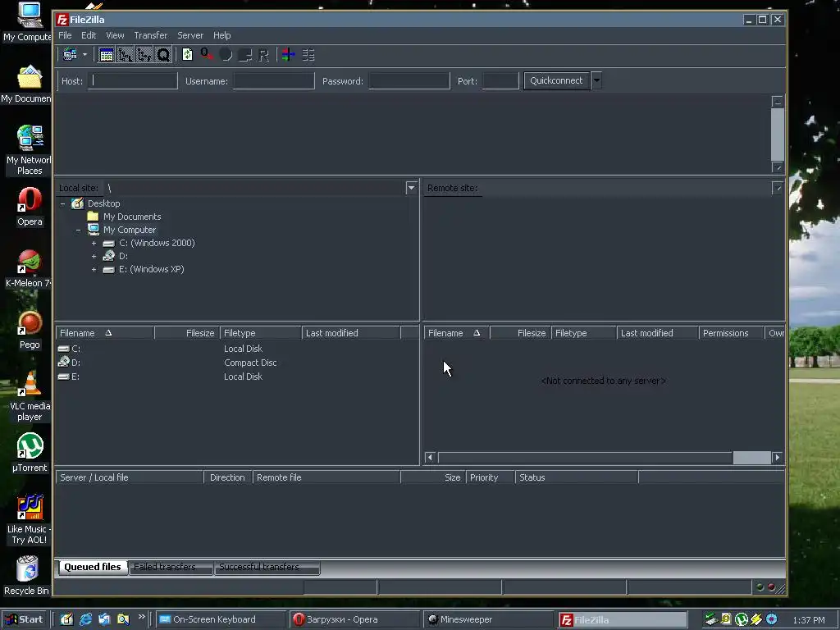Toggle transfer queue display
The height and width of the screenshot is (630, 840).
(x=163, y=55)
